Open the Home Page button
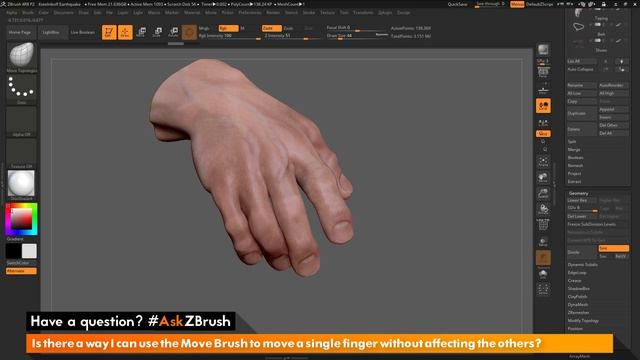Viewport: 640px width, 360px height. click(x=21, y=32)
